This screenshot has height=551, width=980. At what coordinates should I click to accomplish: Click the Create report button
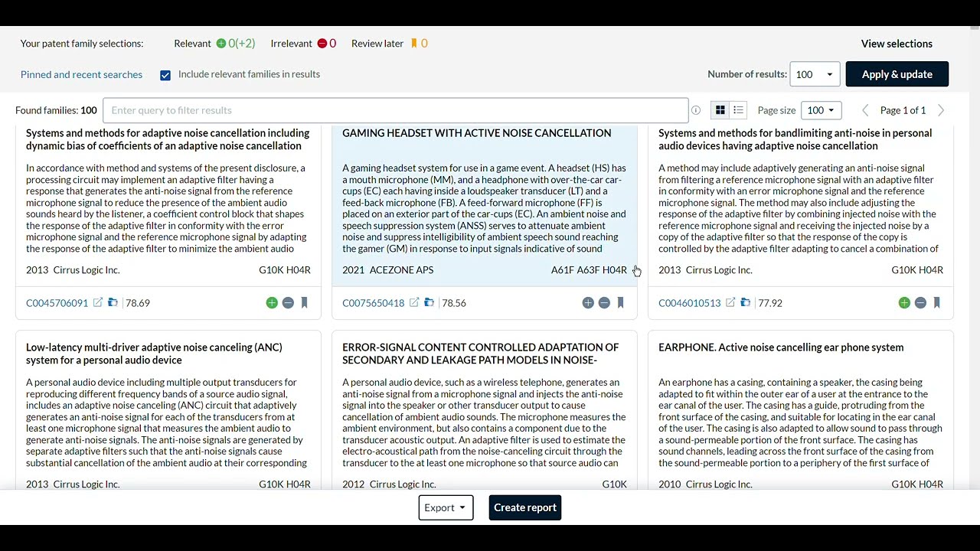(525, 507)
